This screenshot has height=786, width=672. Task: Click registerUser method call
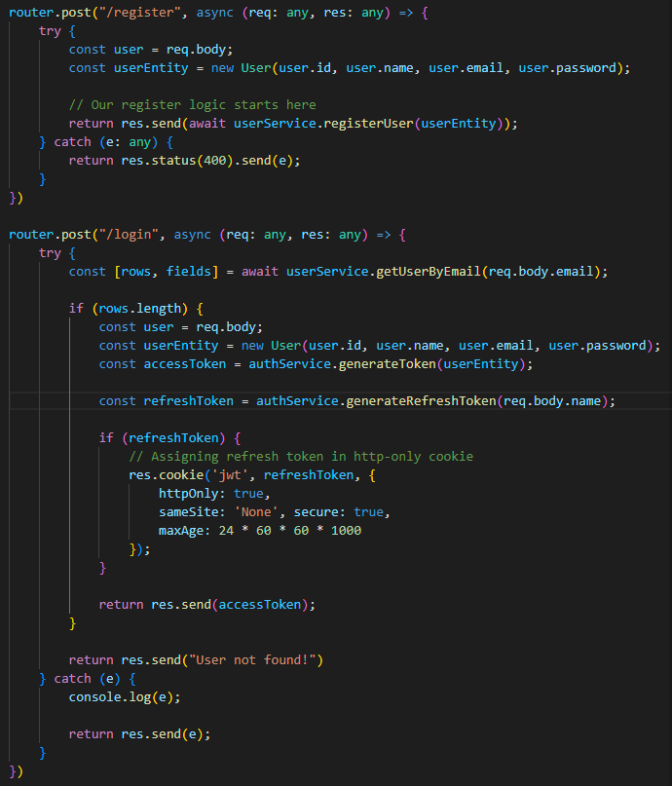pyautogui.click(x=368, y=124)
